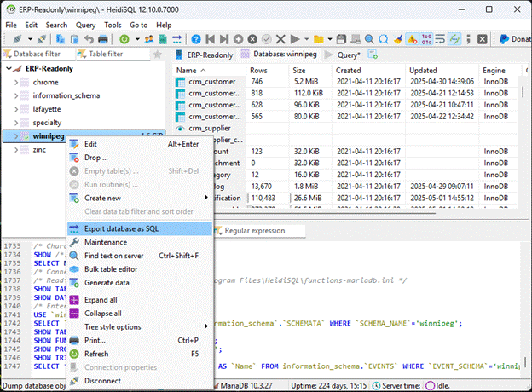Click the broom clear query toolbar icon

[x=398, y=39]
